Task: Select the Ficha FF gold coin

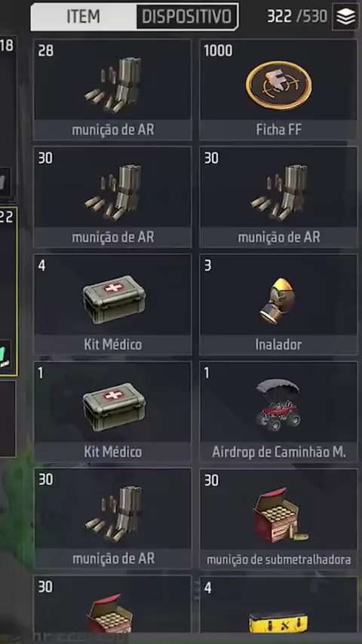Action: point(278,90)
